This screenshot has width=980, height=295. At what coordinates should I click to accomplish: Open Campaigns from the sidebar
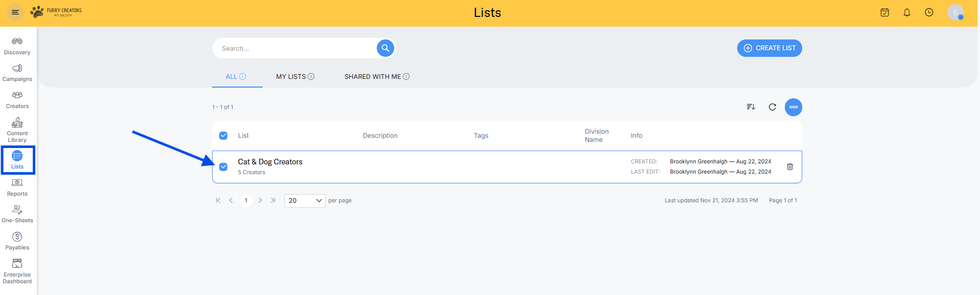pyautogui.click(x=17, y=73)
